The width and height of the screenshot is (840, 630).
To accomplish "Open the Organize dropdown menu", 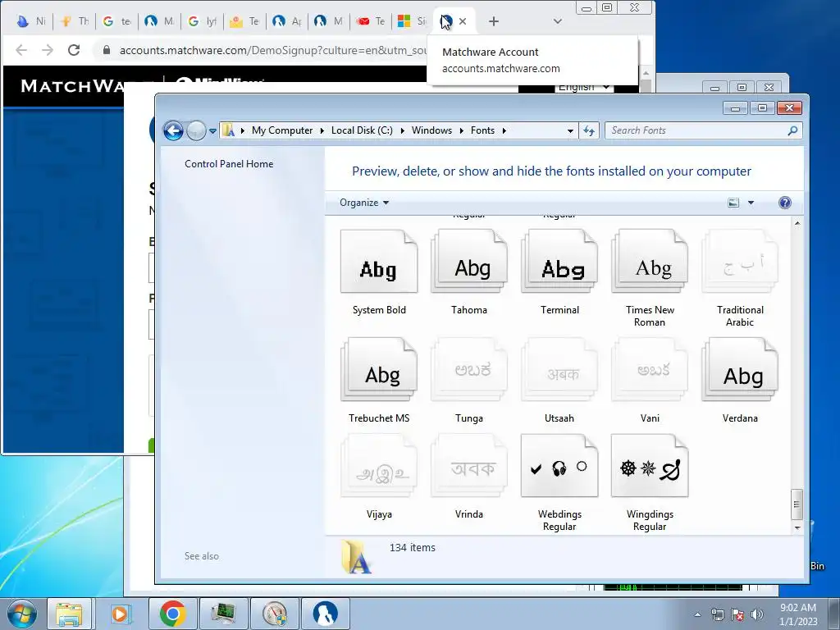I will click(x=364, y=203).
